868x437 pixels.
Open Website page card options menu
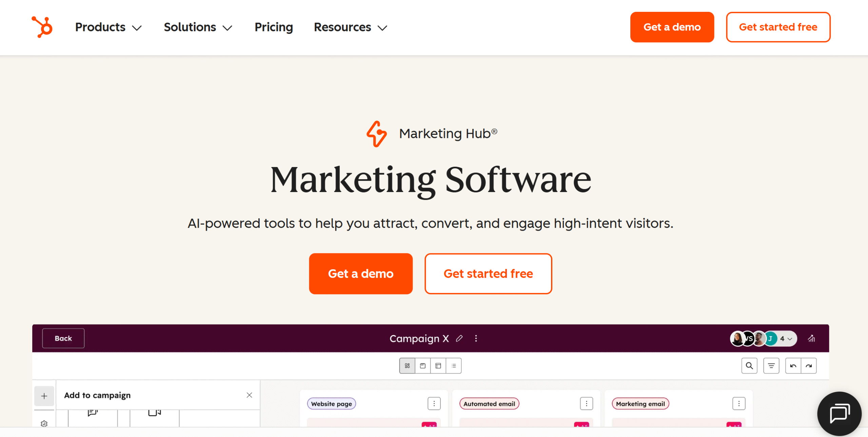[x=434, y=403]
